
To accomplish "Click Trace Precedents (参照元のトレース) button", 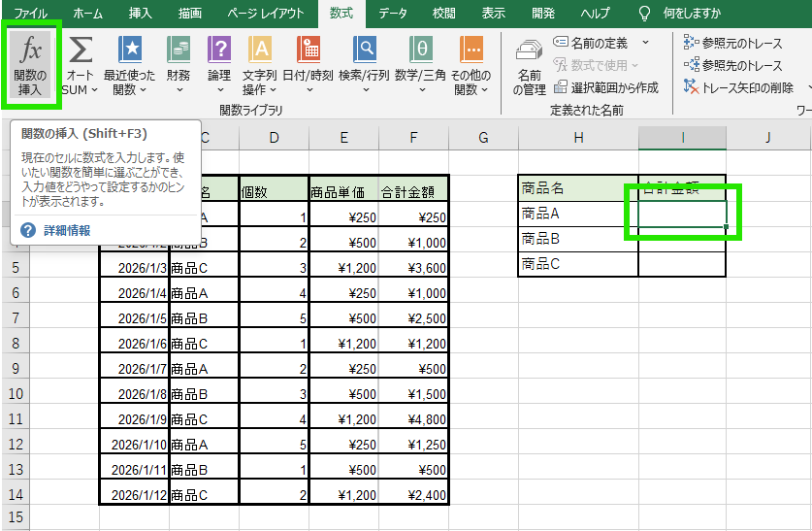I will pos(733,42).
